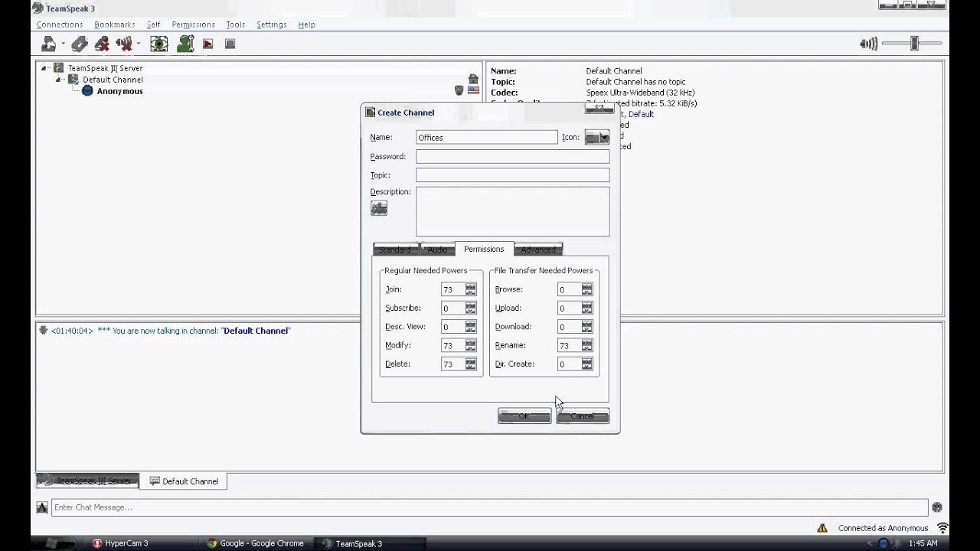
Task: Click the warning triangle in the status bar
Action: 822,528
